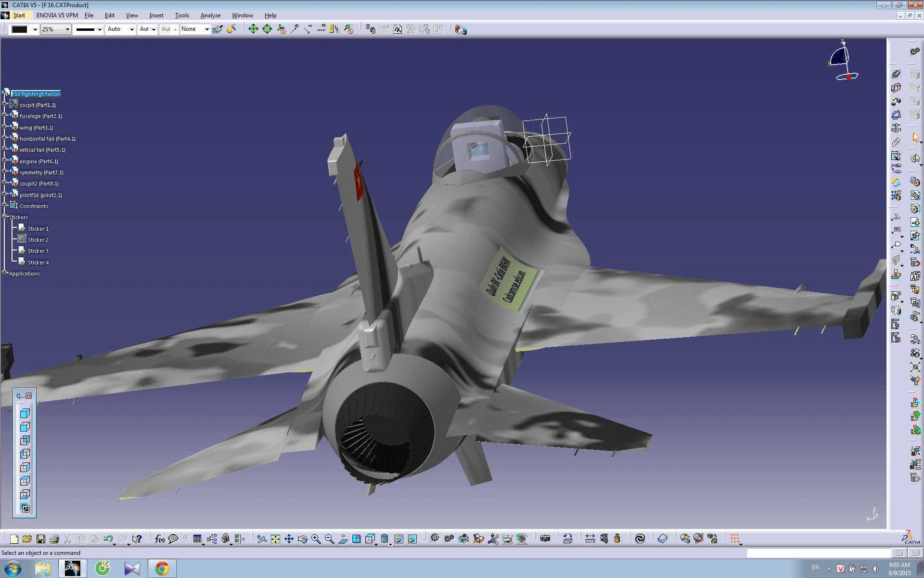Open the Measure Between ruler tool

coord(590,539)
